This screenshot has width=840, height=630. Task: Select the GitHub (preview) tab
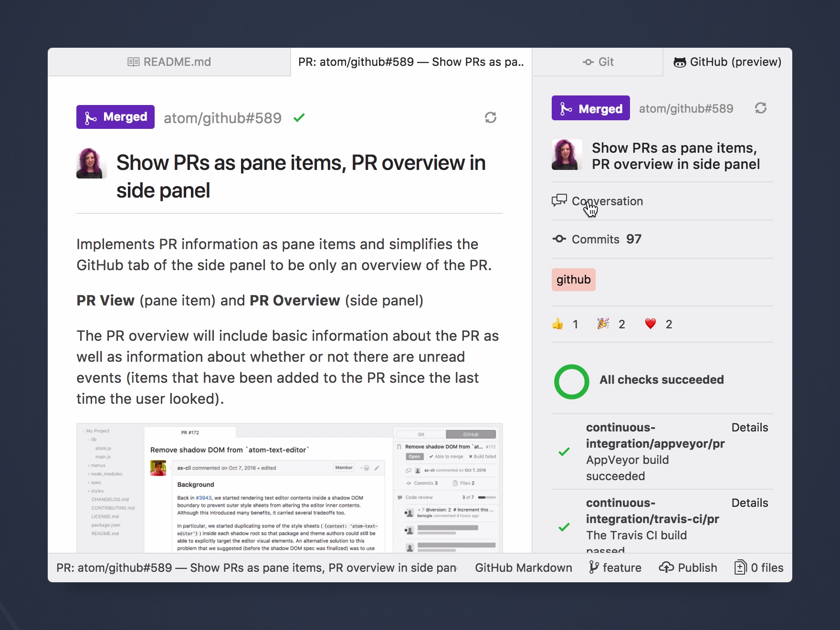tap(727, 62)
